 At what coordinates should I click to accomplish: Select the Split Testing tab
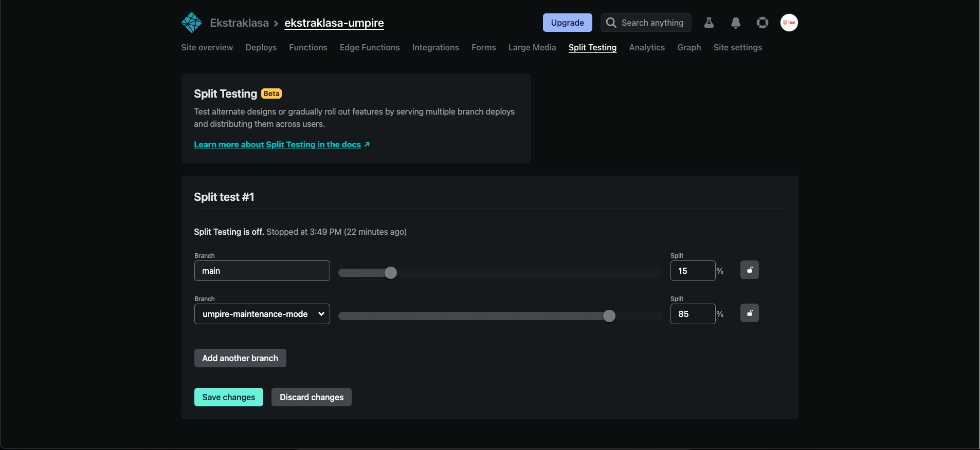point(592,47)
